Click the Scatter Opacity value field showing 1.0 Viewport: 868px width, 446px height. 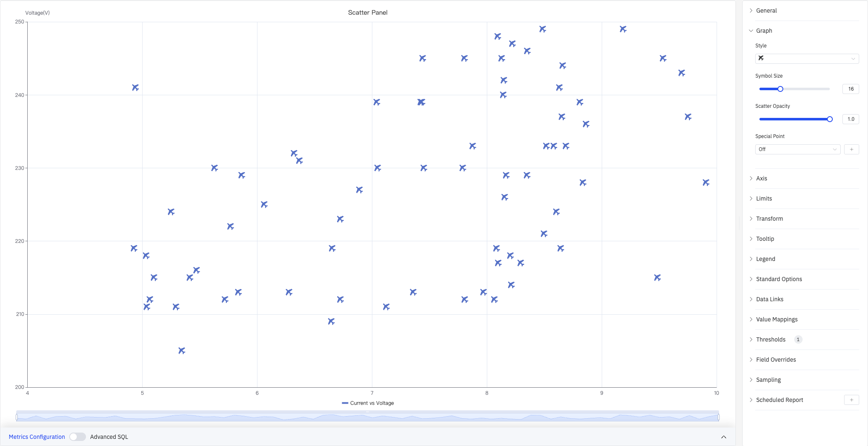pyautogui.click(x=850, y=119)
